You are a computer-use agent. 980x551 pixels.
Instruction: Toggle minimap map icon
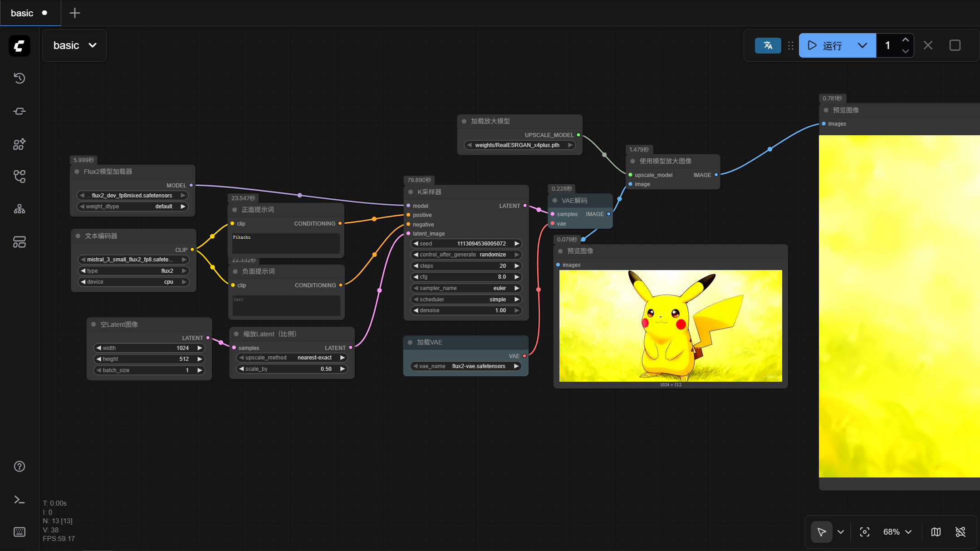pos(936,532)
